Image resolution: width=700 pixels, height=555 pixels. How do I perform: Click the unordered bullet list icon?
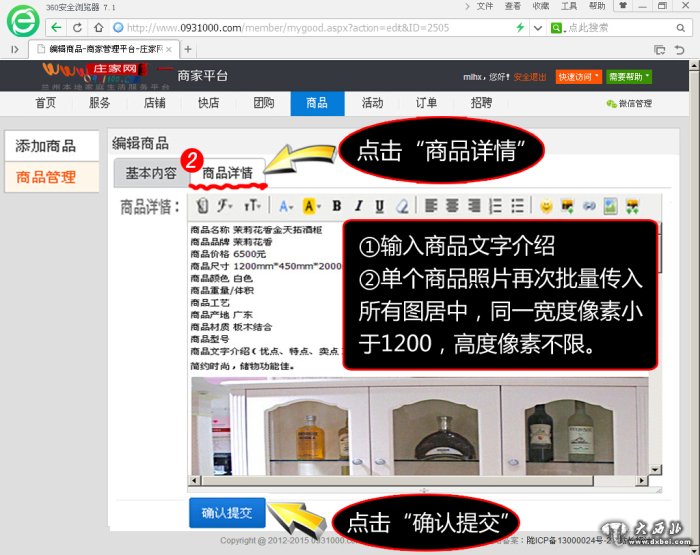click(x=517, y=206)
